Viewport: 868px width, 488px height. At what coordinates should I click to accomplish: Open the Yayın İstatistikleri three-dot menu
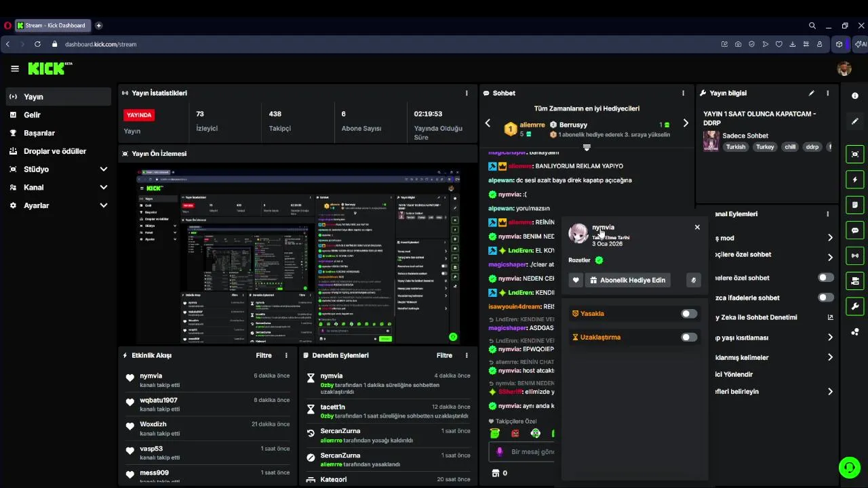(x=467, y=93)
